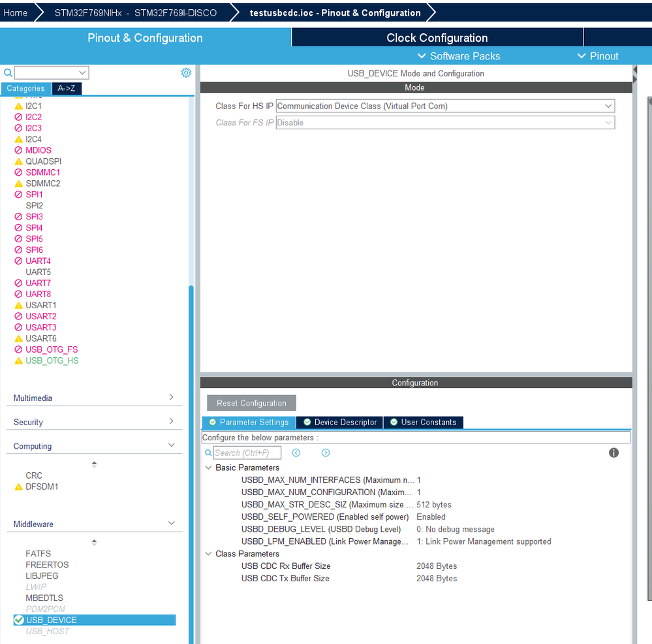This screenshot has width=652, height=644.
Task: Click the collapse arrow above FATFS
Action: tap(95, 543)
